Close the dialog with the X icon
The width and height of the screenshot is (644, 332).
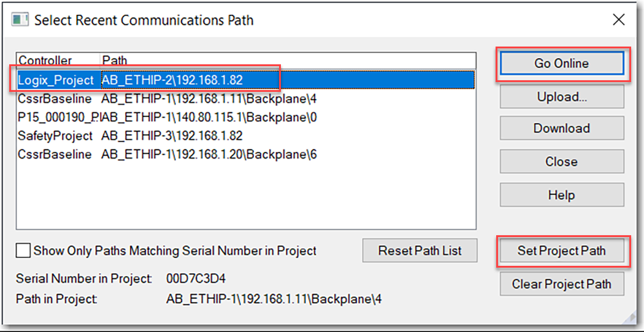tap(619, 20)
